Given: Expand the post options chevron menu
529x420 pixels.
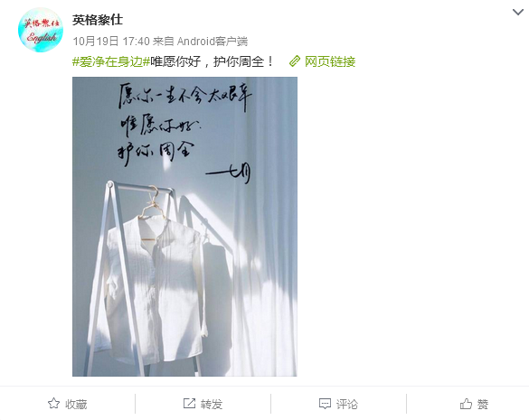Looking at the screenshot, I should tap(518, 13).
